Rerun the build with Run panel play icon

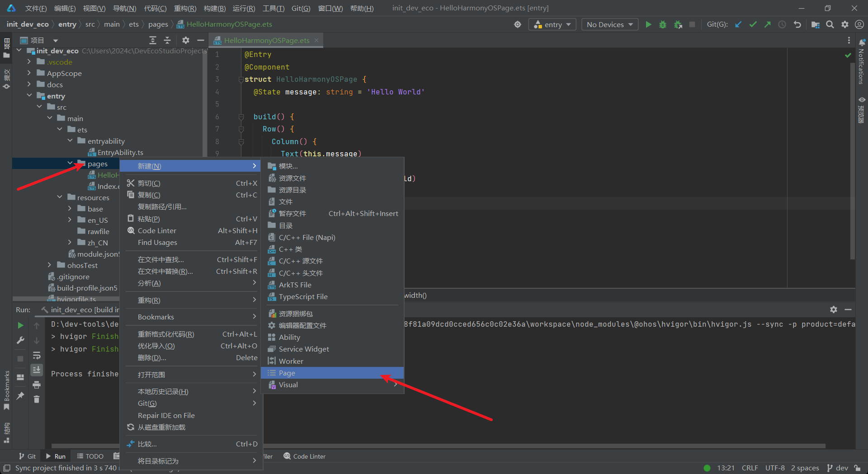[20, 325]
